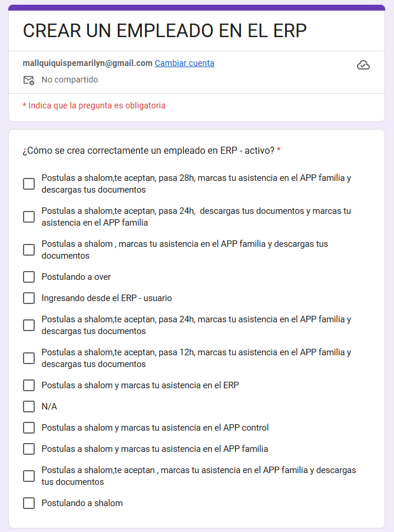Click the form title 'CREAR UN EMPLEADO EN EL ERP'
The height and width of the screenshot is (532, 394).
[165, 31]
